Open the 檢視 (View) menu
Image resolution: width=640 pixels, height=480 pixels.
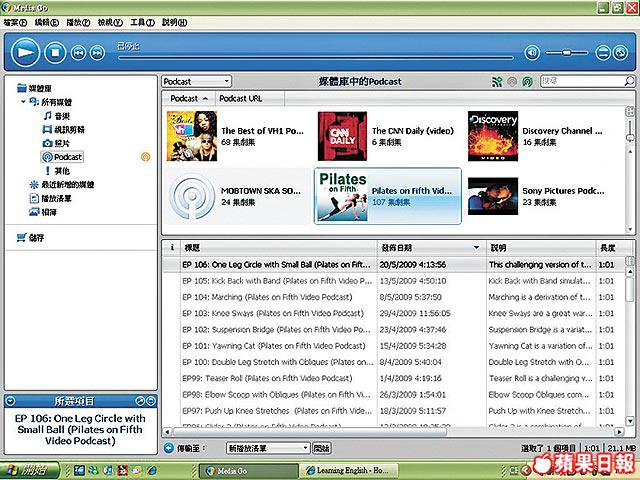coord(110,22)
